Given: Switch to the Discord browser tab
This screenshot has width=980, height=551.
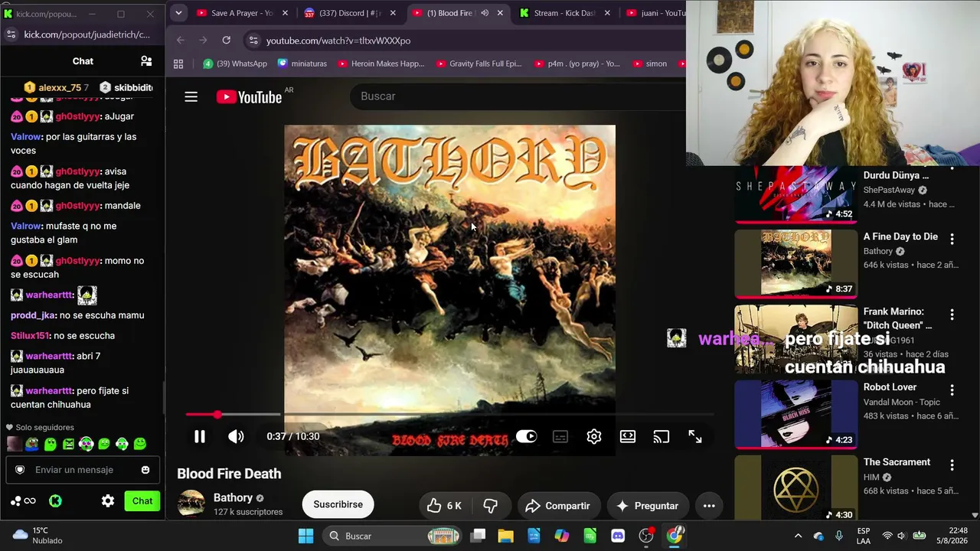Looking at the screenshot, I should click(351, 13).
